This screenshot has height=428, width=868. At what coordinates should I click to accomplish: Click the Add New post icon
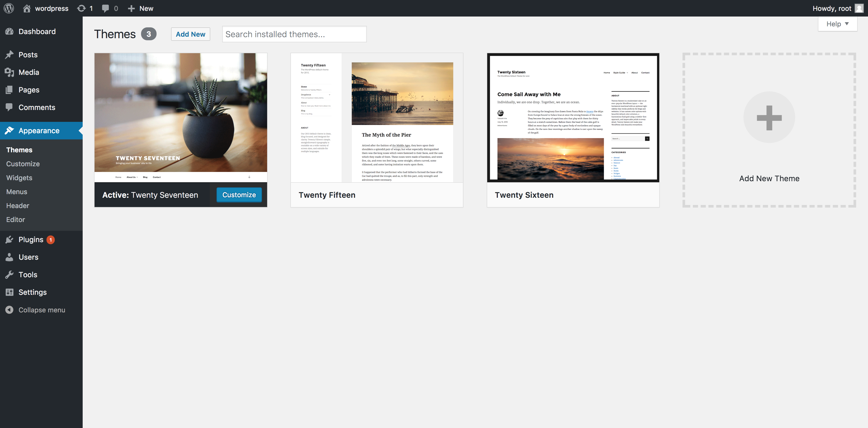[x=139, y=8]
